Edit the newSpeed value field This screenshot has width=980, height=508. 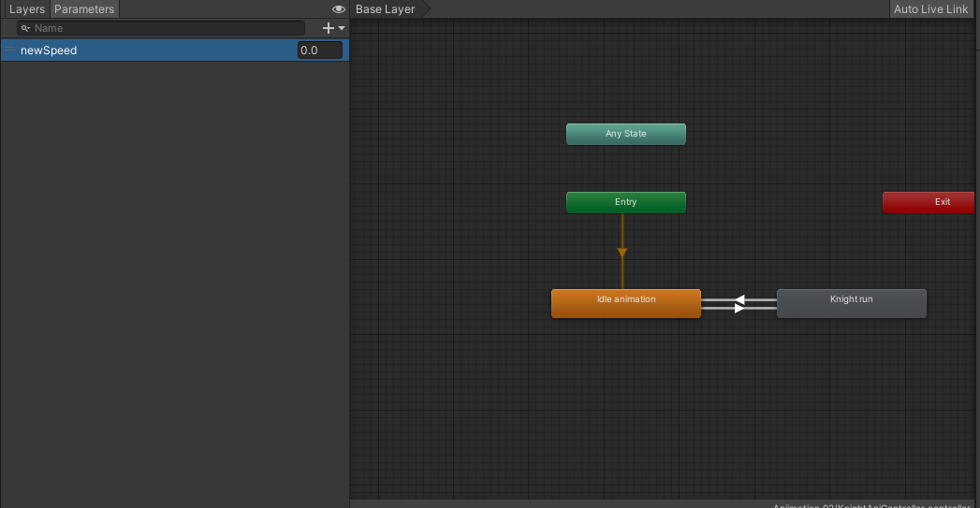pyautogui.click(x=320, y=50)
